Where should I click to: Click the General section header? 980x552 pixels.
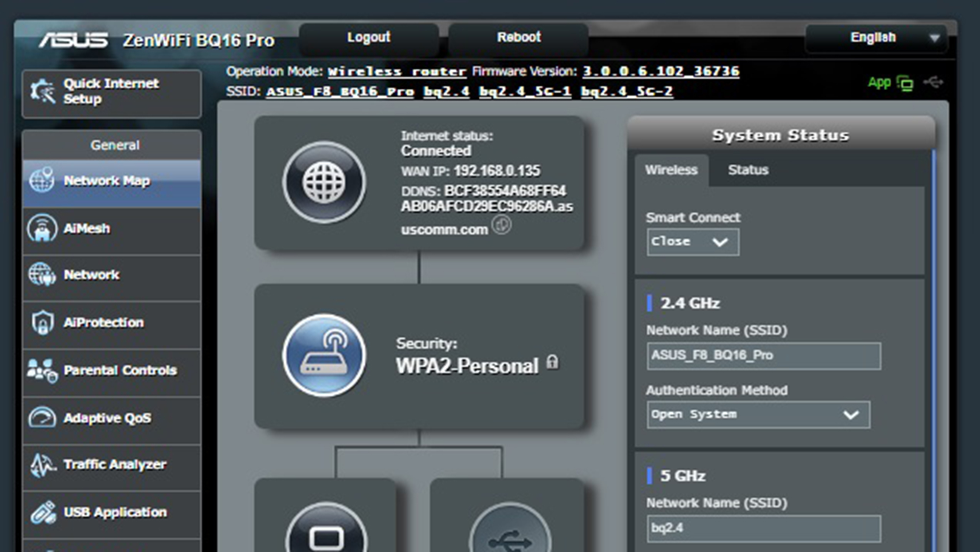click(112, 145)
